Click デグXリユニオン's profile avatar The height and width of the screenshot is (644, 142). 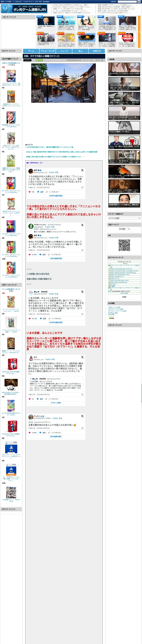click(31, 226)
